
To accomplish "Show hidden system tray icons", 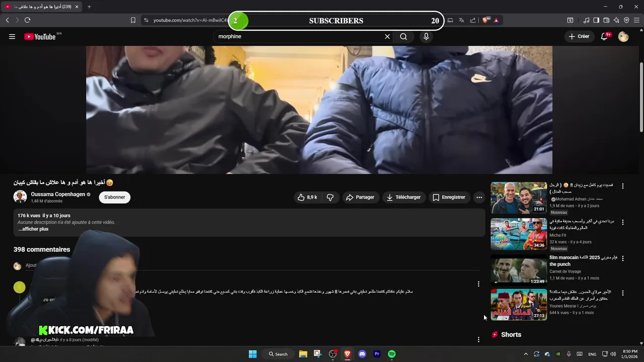I will pos(526,354).
